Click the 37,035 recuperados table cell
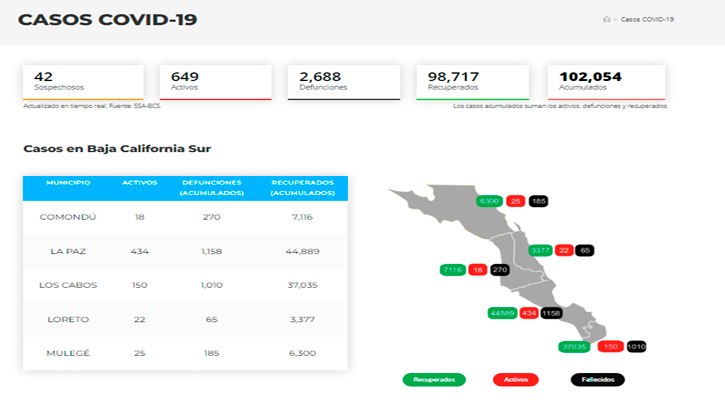 [x=302, y=285]
